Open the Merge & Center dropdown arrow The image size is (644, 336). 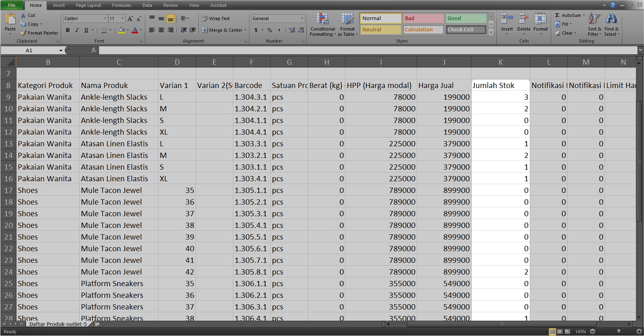245,30
